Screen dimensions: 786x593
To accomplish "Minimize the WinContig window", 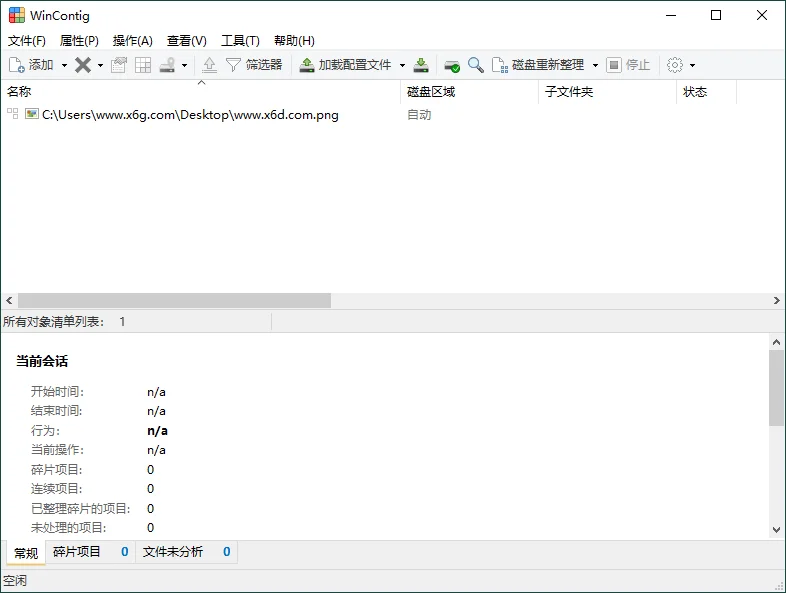I will click(x=671, y=16).
